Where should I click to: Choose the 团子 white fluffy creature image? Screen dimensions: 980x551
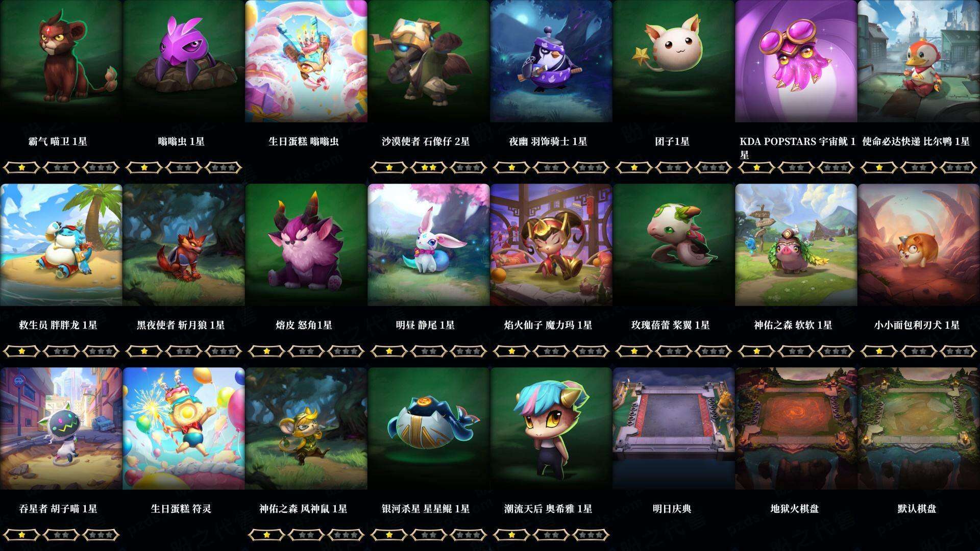pyautogui.click(x=674, y=61)
